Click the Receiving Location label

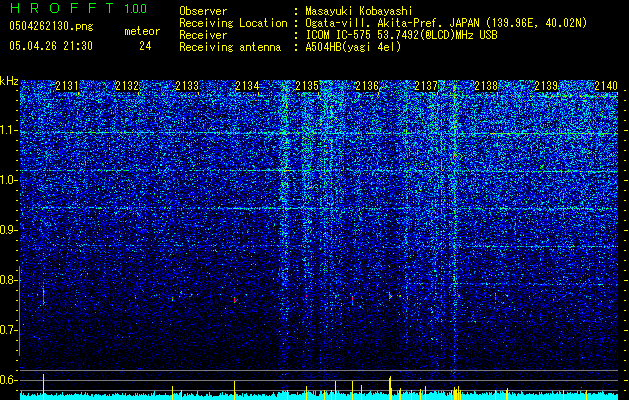(233, 23)
